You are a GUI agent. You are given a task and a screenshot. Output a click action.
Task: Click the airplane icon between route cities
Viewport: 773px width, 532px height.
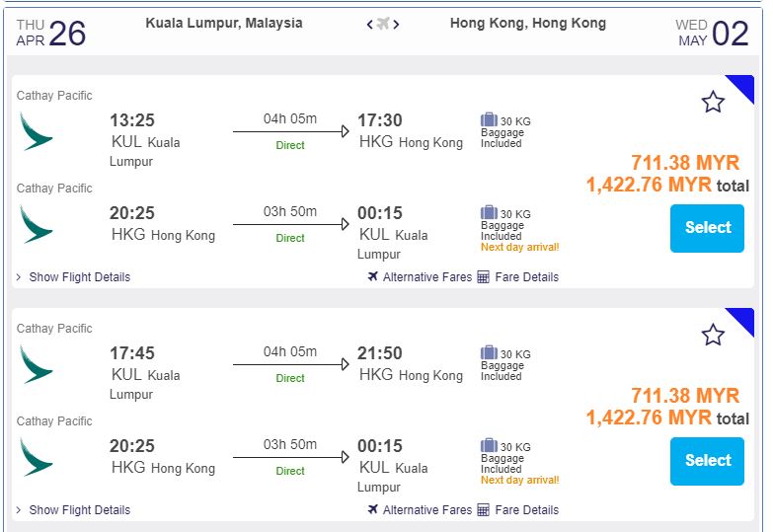coord(383,25)
